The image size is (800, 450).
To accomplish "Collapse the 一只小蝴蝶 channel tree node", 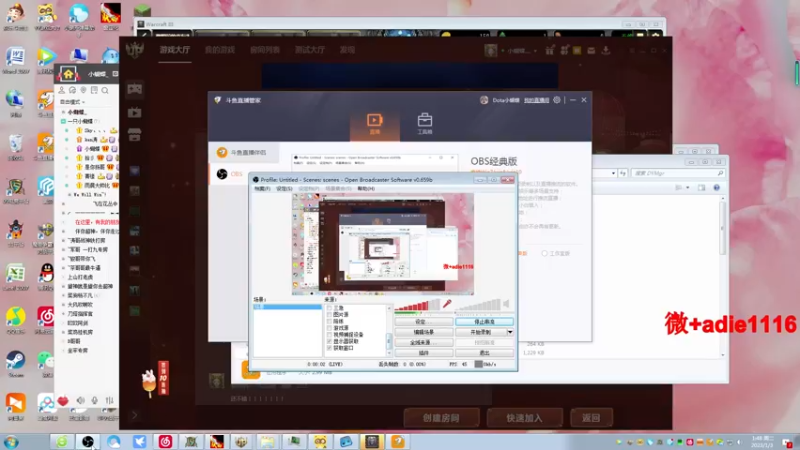I will coord(63,121).
